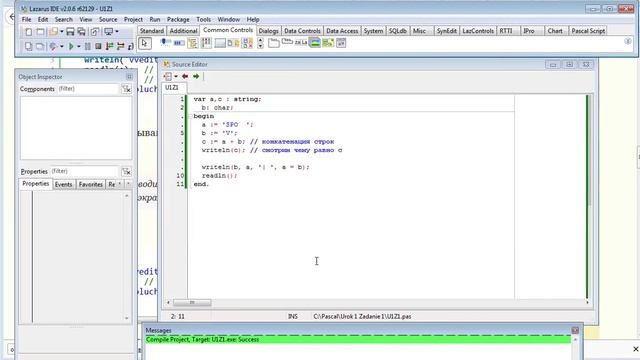Viewport: 640px width, 360px height.
Task: Open the File menu
Action: [27, 19]
